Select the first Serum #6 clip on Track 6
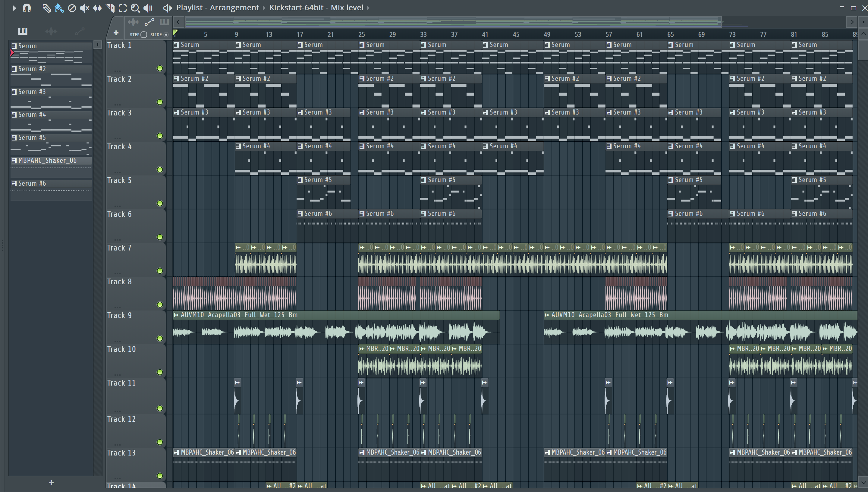This screenshot has width=868, height=492. 327,226
